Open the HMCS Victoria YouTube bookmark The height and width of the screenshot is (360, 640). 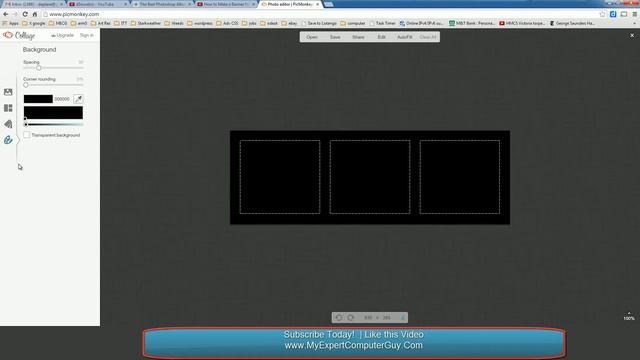pyautogui.click(x=522, y=23)
